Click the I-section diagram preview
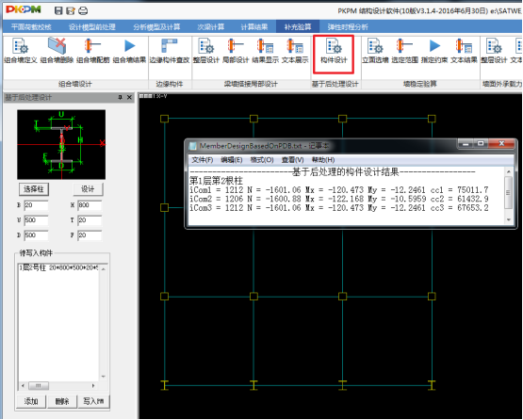The height and width of the screenshot is (420, 523). coord(61,145)
